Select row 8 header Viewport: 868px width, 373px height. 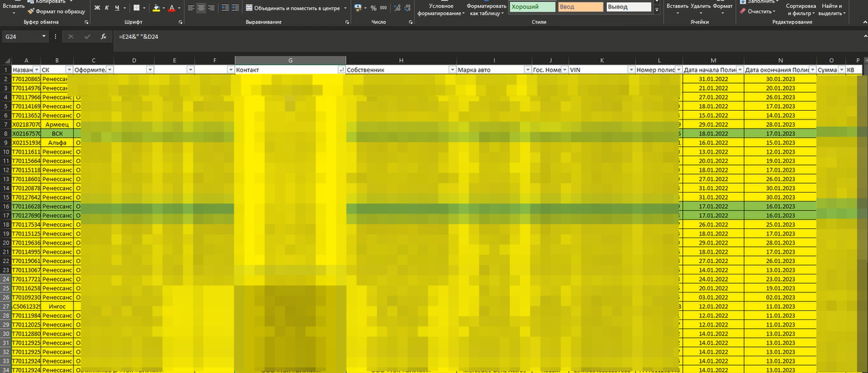pos(6,134)
